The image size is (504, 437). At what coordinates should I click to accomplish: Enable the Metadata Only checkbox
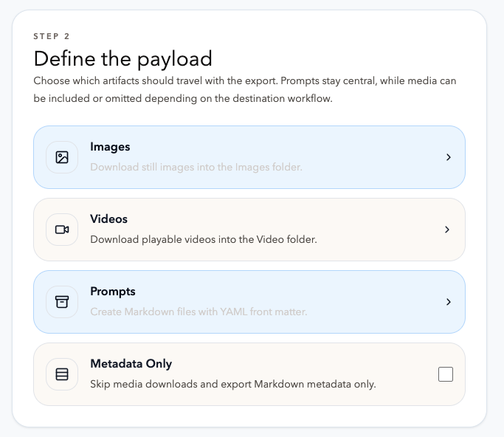445,374
